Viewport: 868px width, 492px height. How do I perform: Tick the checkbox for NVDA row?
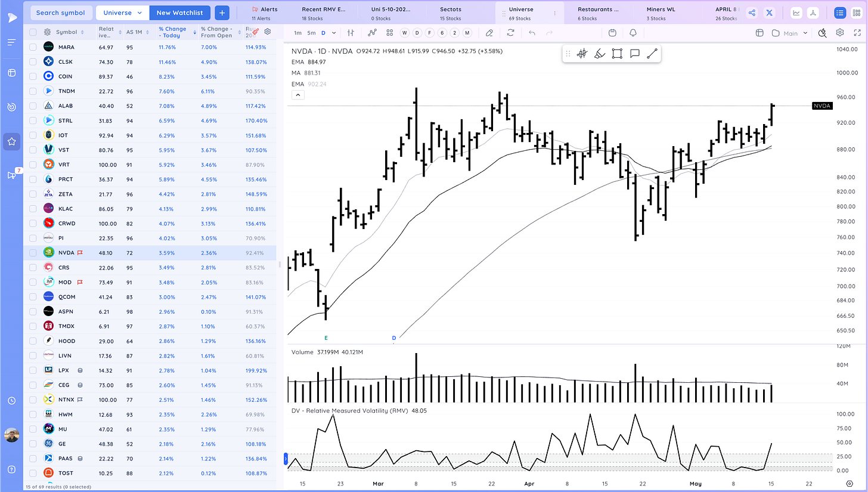(33, 253)
